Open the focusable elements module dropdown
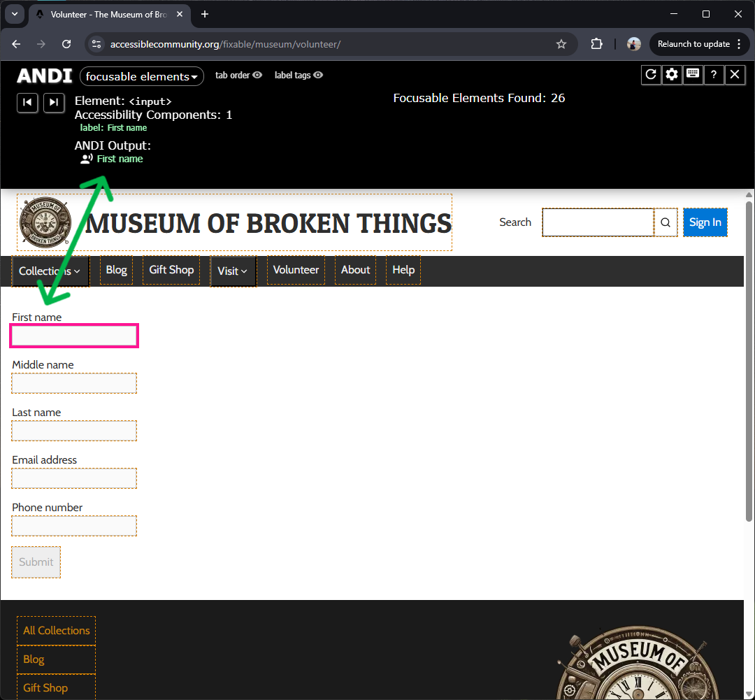Viewport: 755px width, 700px height. [x=141, y=76]
